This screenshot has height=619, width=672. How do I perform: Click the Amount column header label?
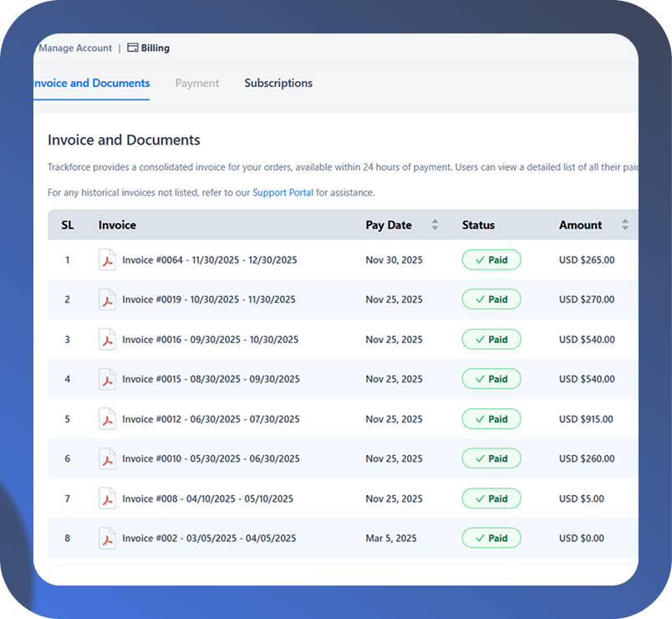(580, 225)
